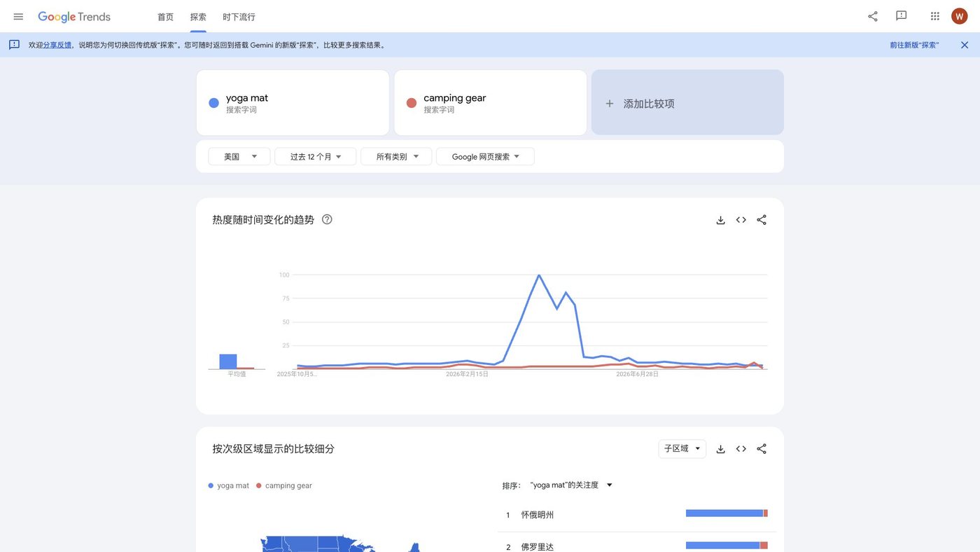Click the 平均值 label
Image resolution: width=980 pixels, height=552 pixels.
coord(237,374)
